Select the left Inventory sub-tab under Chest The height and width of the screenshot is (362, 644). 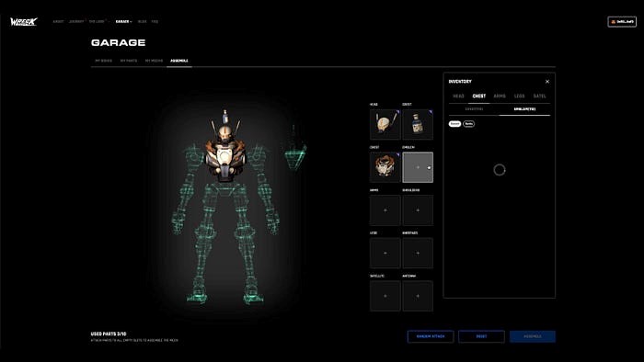[474, 109]
